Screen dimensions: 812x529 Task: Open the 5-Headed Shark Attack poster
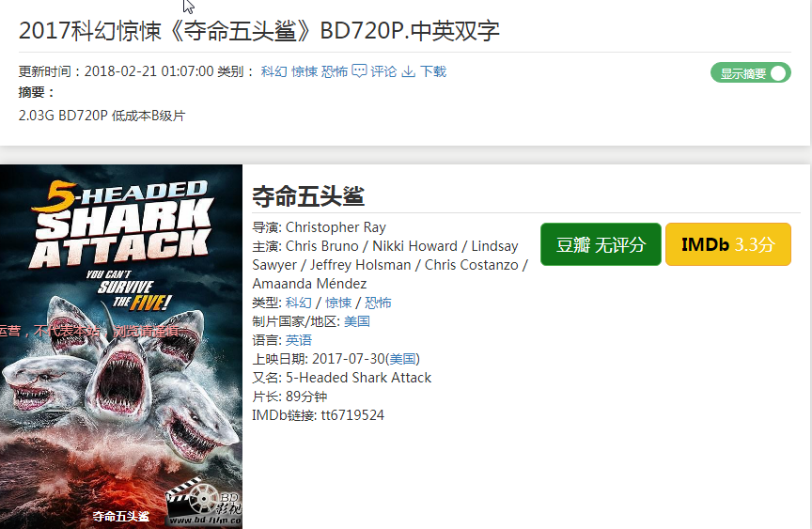(121, 347)
